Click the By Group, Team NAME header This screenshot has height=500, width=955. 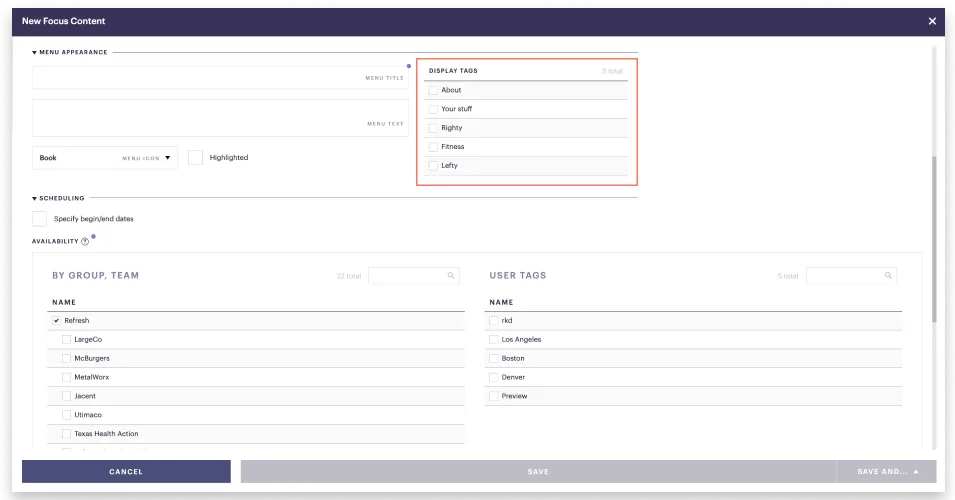[x=64, y=302]
